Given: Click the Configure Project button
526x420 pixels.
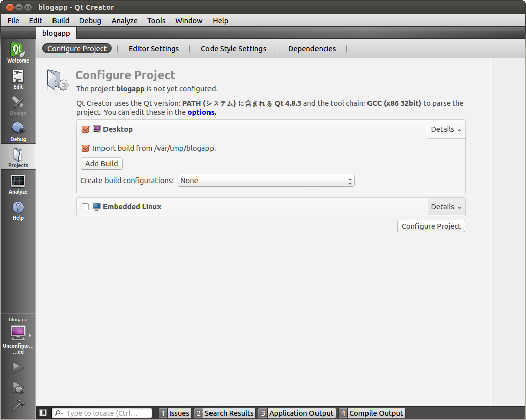Looking at the screenshot, I should click(431, 226).
